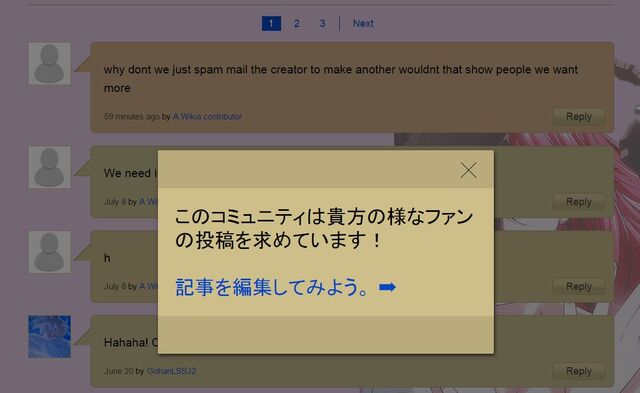
Task: Reply to the spam mail creator comment
Action: pos(578,117)
